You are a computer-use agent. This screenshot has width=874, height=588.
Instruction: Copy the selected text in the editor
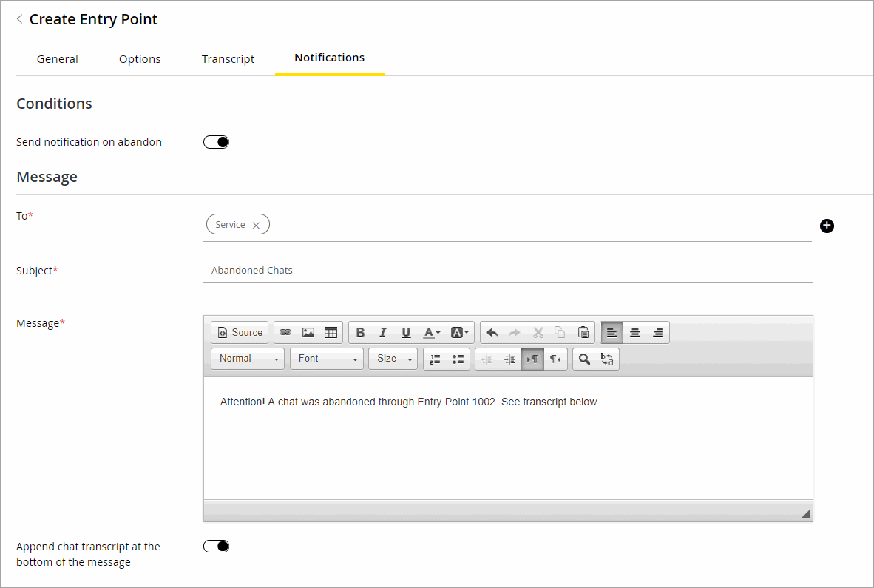[x=560, y=333]
